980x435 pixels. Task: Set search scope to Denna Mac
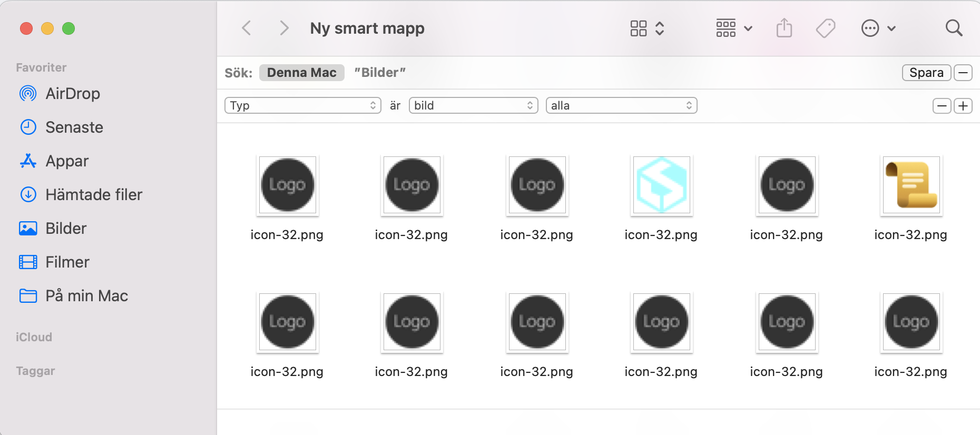(x=302, y=73)
